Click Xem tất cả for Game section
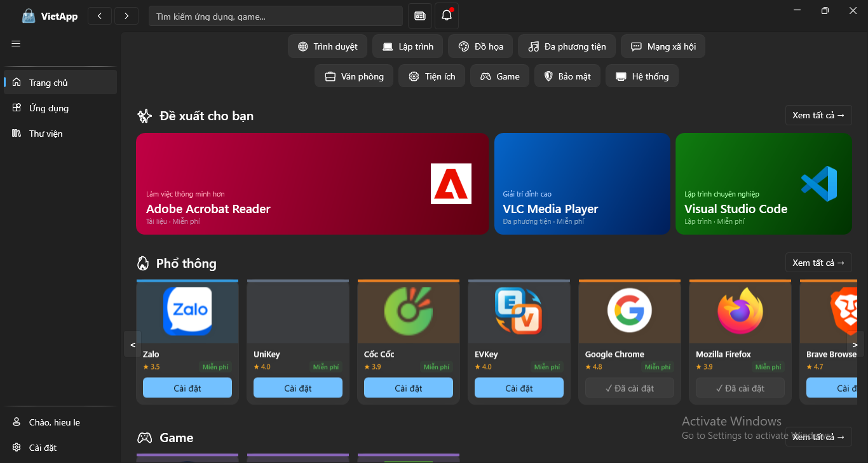868x463 pixels. coord(818,437)
